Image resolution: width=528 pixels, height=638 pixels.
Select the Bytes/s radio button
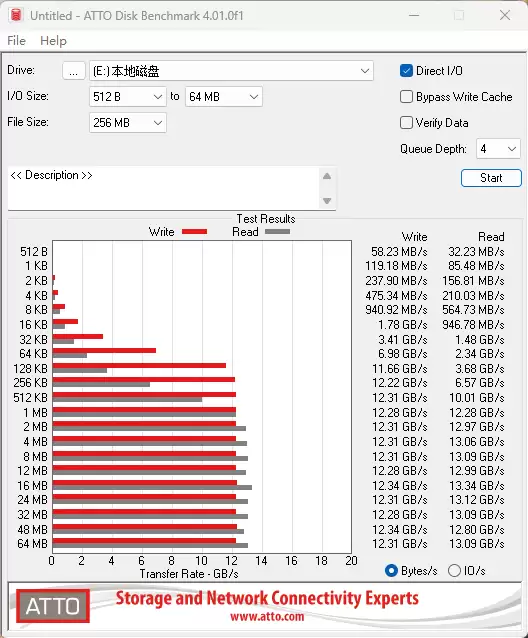(x=391, y=570)
